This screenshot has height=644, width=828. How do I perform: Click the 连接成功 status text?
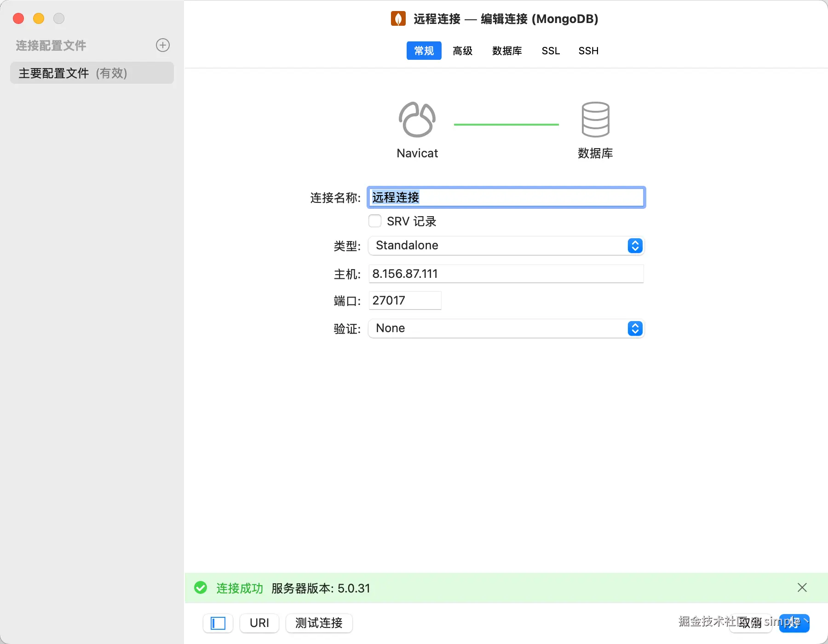point(240,588)
